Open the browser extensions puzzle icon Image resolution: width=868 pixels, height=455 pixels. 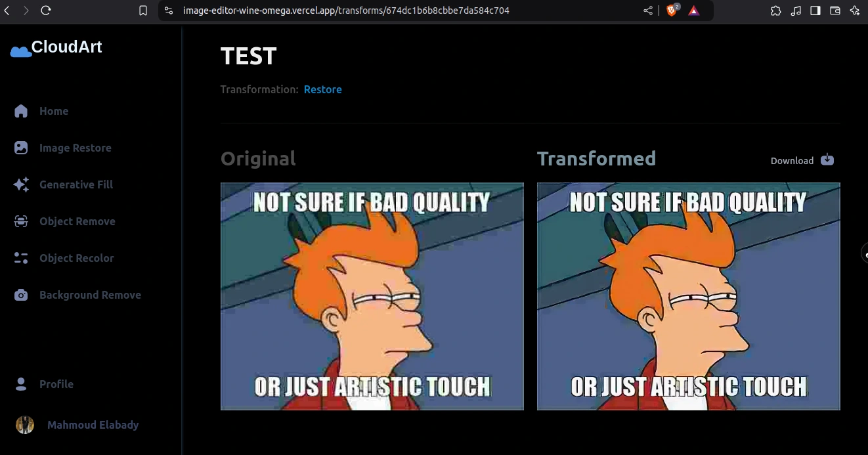775,11
